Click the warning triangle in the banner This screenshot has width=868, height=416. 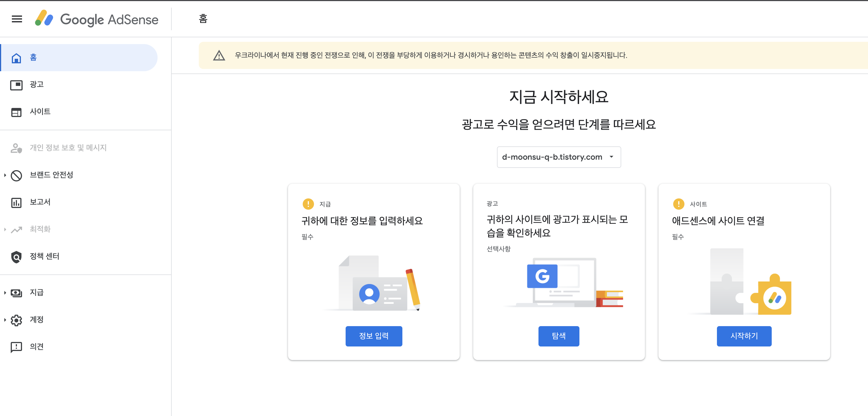219,55
